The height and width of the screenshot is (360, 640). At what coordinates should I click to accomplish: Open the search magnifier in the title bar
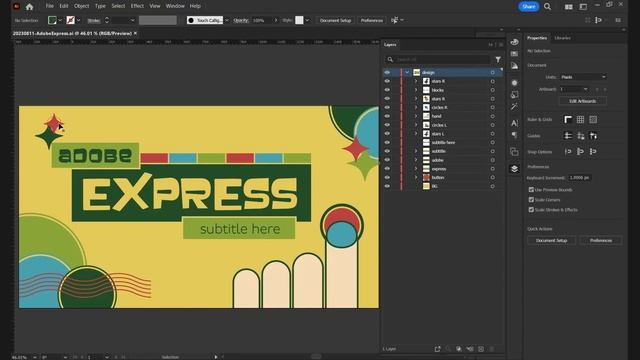(547, 7)
